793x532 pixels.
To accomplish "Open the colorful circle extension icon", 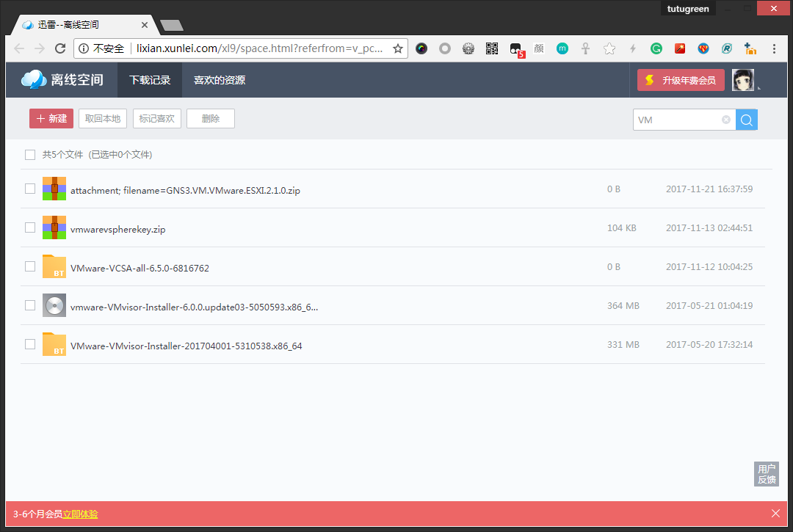I will tap(421, 48).
